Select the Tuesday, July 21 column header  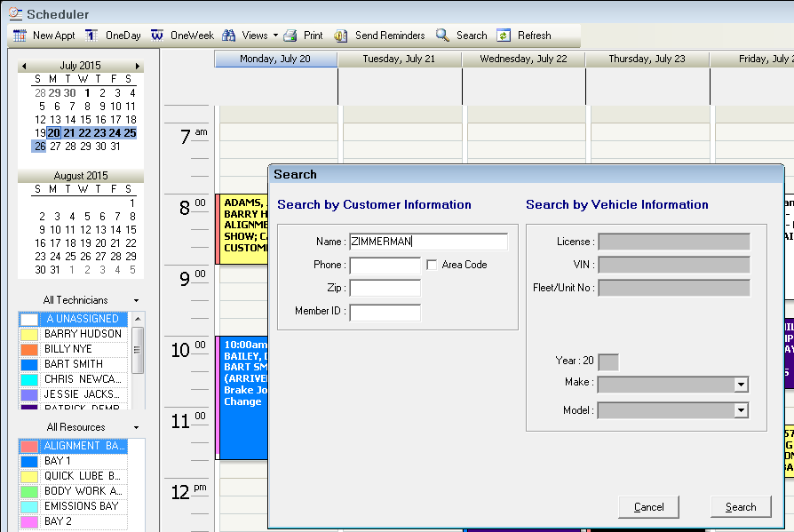(x=400, y=60)
